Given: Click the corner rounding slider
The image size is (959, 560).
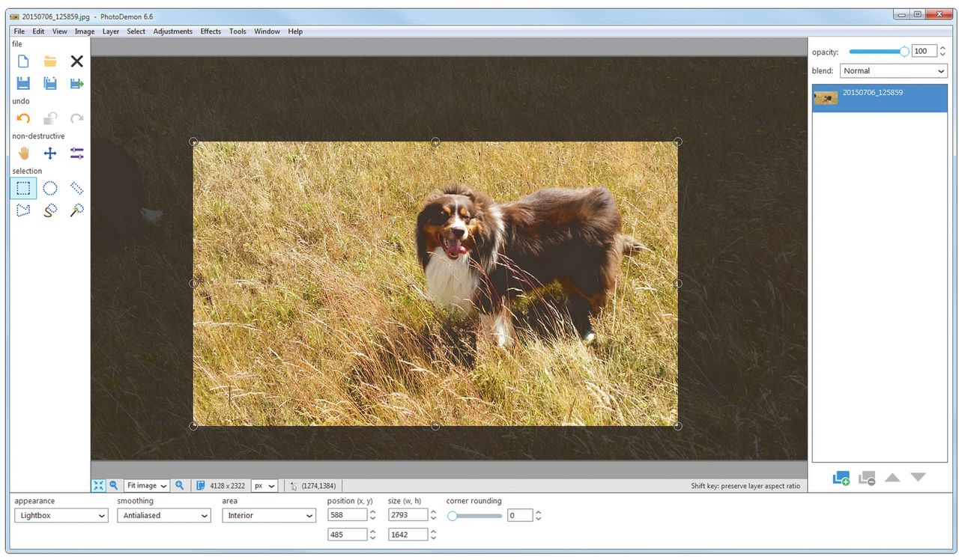Looking at the screenshot, I should (475, 516).
